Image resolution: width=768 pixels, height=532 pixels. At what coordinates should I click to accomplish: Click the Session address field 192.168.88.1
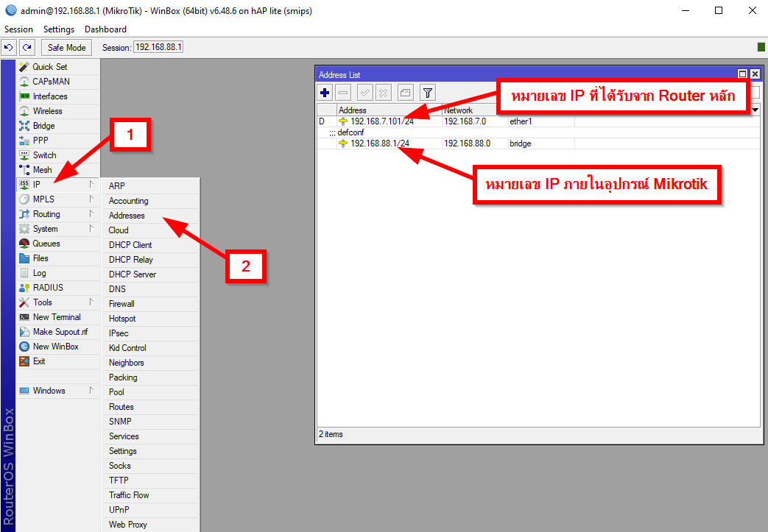point(158,47)
